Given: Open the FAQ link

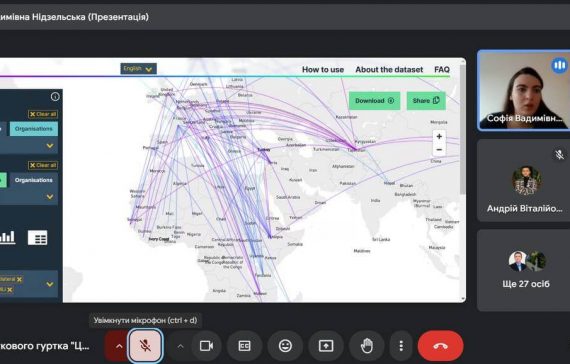Looking at the screenshot, I should [442, 69].
